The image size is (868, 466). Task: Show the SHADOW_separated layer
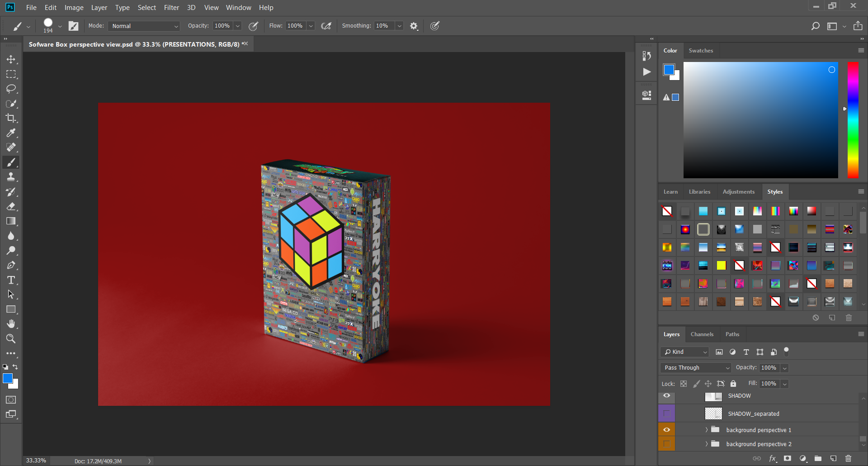coord(667,414)
